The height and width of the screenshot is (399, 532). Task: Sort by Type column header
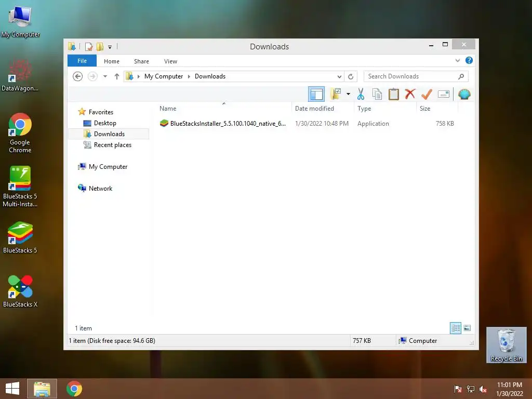pos(364,109)
